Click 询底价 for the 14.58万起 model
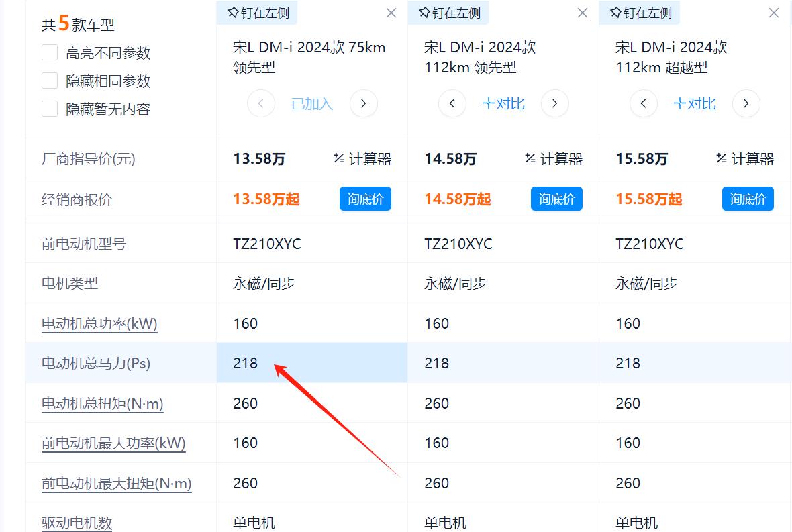Viewport: 792px width, 532px height. point(556,199)
